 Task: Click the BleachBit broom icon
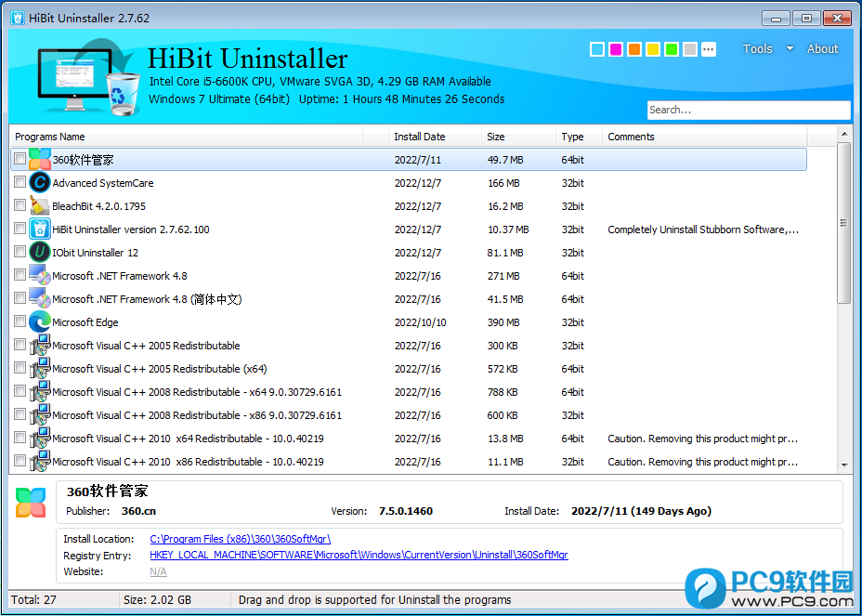pyautogui.click(x=40, y=205)
